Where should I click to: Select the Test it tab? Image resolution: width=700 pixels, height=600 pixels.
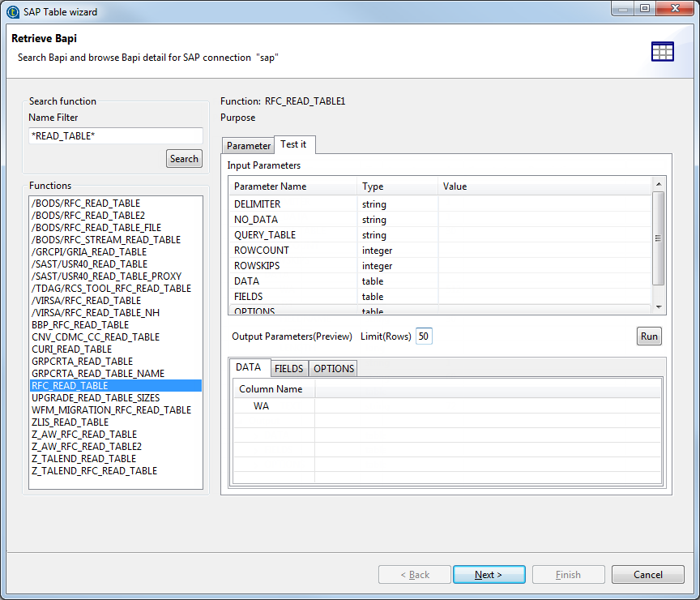click(293, 144)
